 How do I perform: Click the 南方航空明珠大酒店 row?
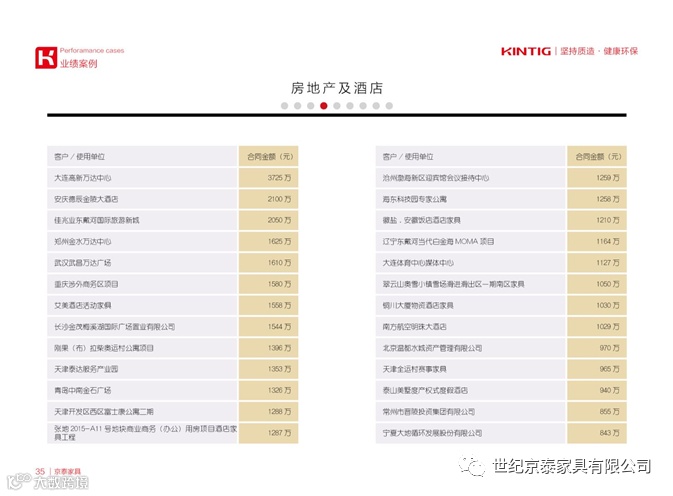(470, 327)
